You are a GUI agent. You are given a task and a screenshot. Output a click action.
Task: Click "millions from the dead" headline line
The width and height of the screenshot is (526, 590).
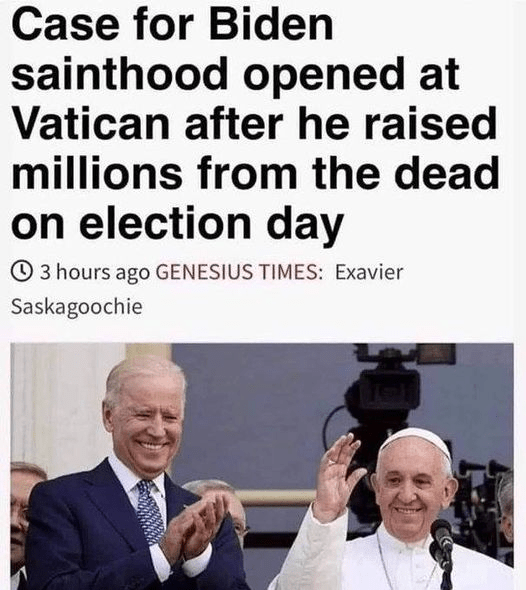point(255,171)
